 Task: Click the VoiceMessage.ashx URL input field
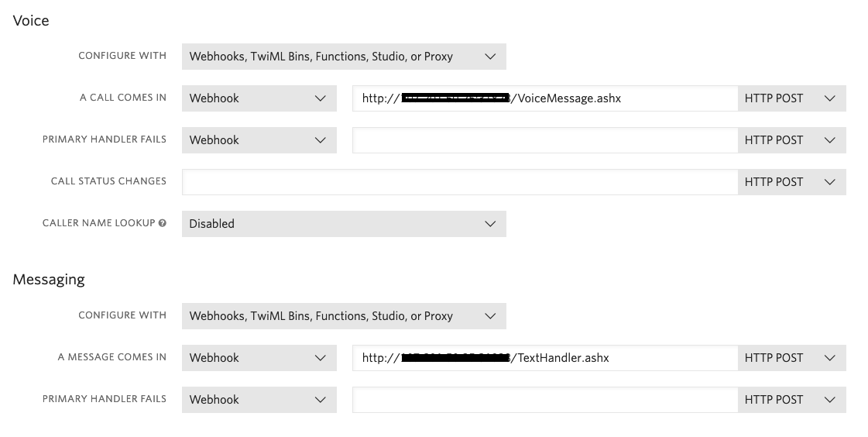point(544,98)
